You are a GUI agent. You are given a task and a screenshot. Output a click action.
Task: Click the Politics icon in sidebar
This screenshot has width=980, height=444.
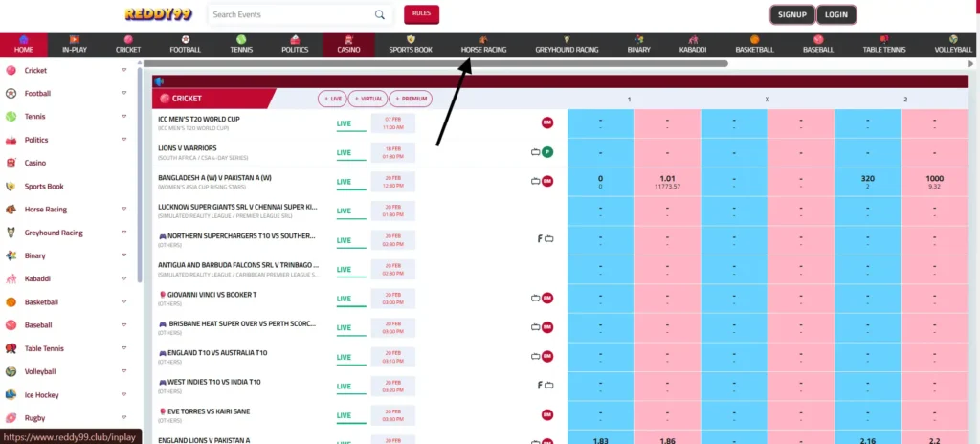pyautogui.click(x=11, y=140)
